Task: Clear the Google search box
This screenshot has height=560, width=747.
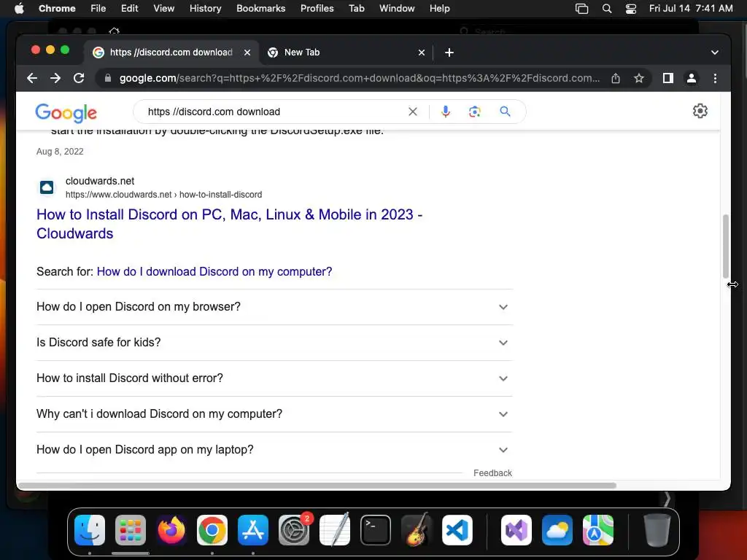Action: click(x=413, y=112)
